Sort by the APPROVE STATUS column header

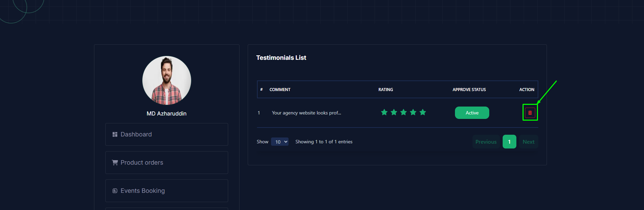469,89
